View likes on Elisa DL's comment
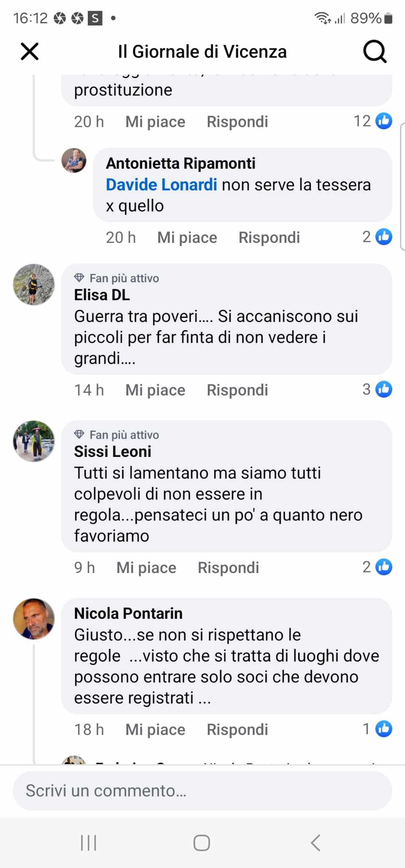The height and width of the screenshot is (868, 405). tap(377, 389)
